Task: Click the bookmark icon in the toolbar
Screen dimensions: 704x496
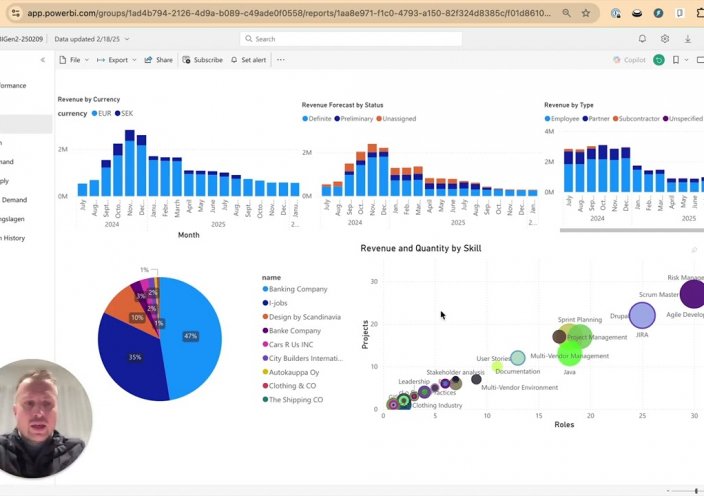Action: coord(677,60)
